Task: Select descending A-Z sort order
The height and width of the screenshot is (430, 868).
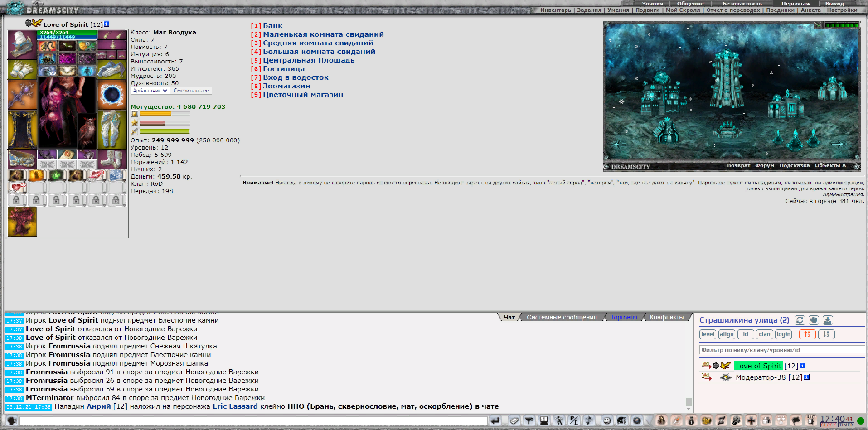Action: pyautogui.click(x=826, y=334)
